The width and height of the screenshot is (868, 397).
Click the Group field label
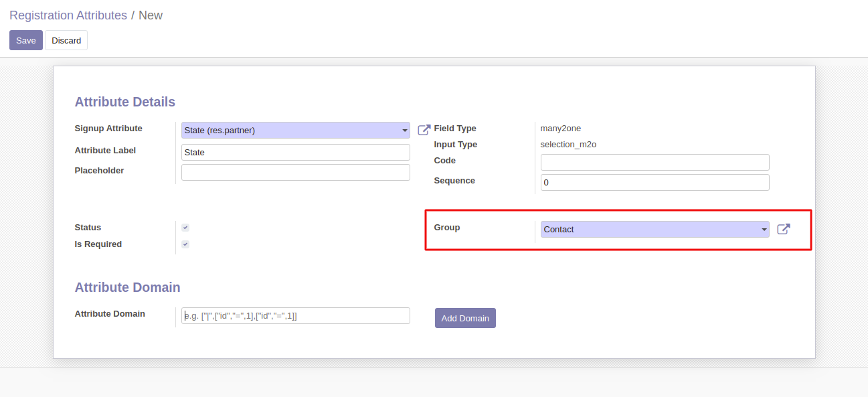tap(446, 228)
